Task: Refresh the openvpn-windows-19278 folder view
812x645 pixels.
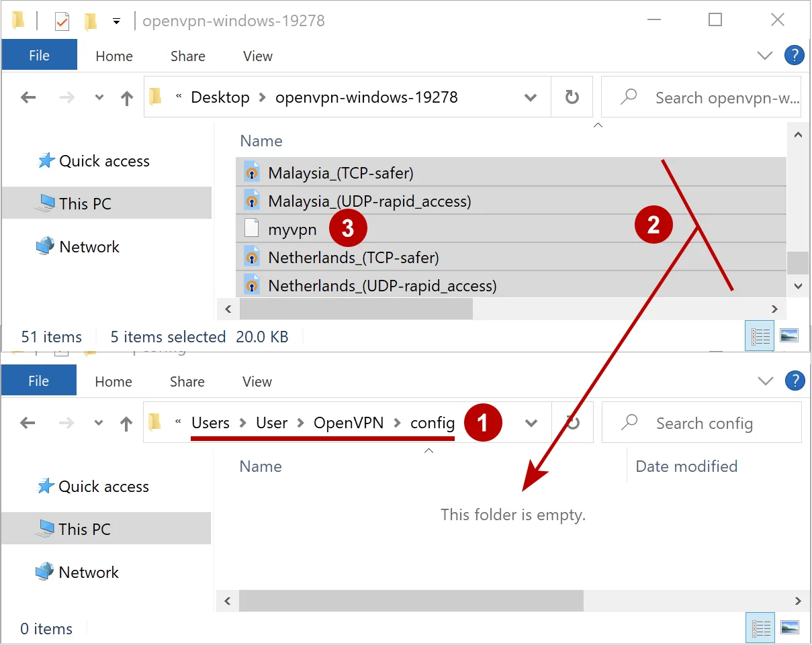Action: tap(571, 97)
